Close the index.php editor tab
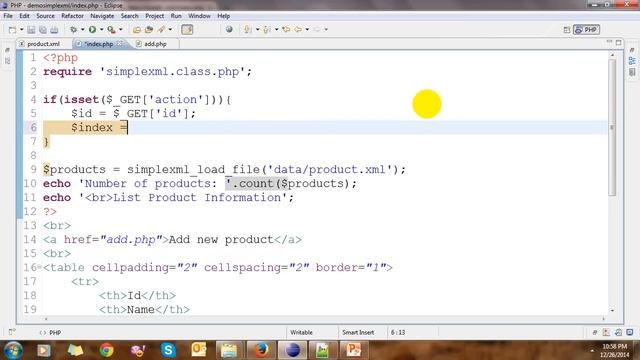This screenshot has height=360, width=640. [119, 43]
